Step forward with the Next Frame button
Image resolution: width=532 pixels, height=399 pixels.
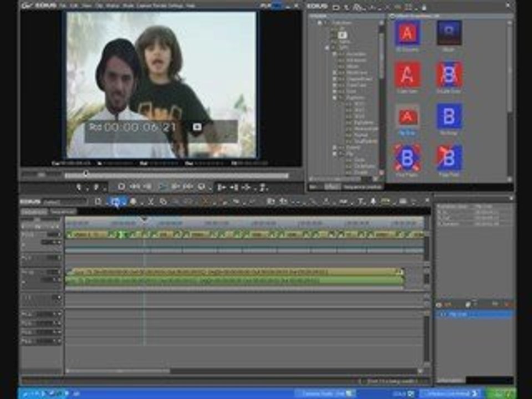coord(176,187)
